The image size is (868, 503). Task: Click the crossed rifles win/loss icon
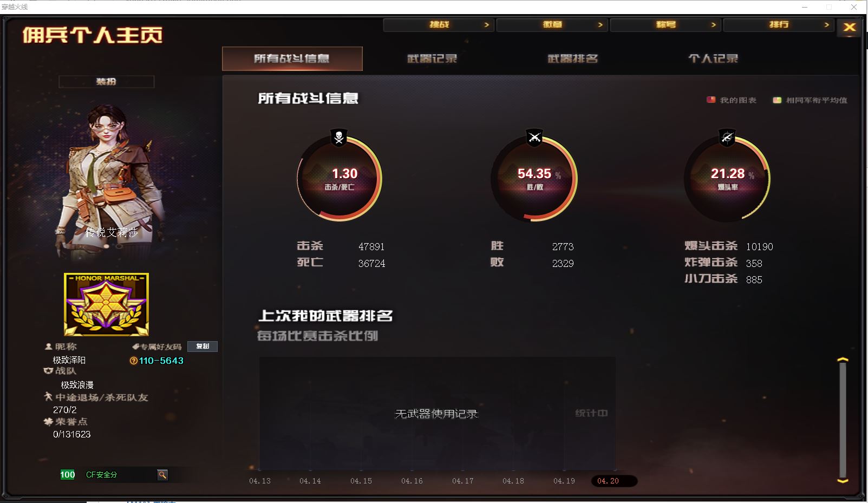(534, 138)
